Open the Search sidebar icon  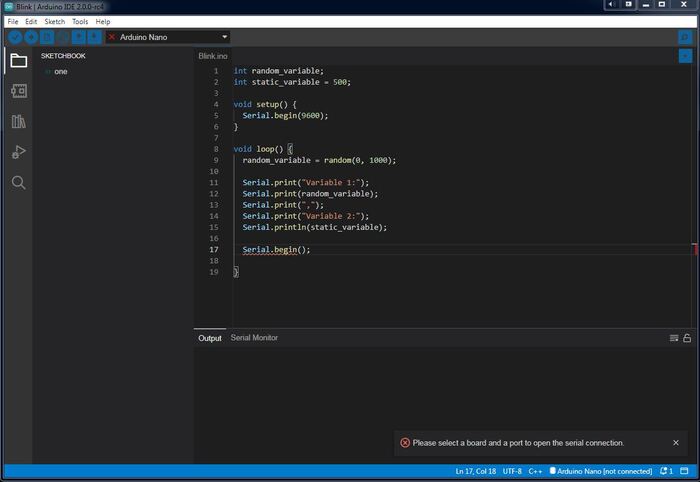tap(18, 183)
